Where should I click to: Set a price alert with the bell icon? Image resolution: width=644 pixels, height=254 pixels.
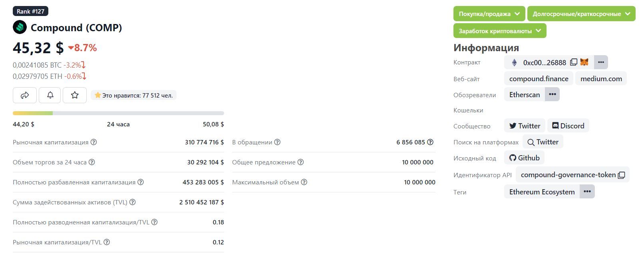click(x=50, y=95)
